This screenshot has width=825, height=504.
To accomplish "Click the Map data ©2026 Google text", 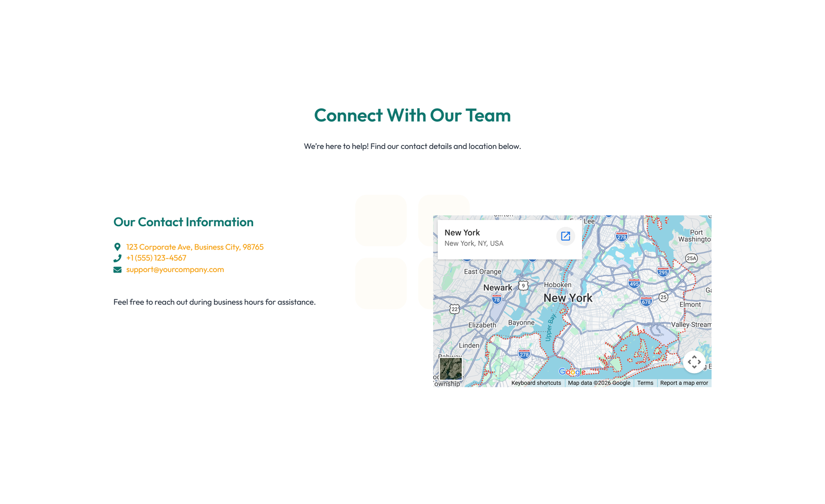I will tap(599, 383).
